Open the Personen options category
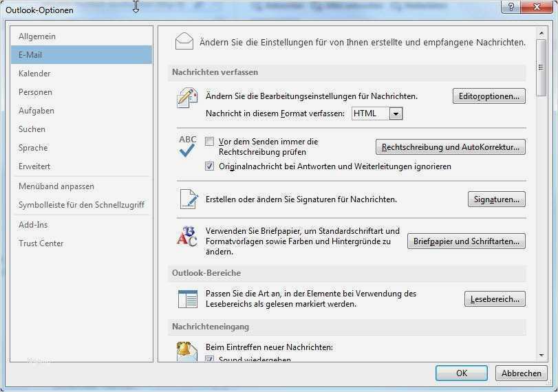Image resolution: width=558 pixels, height=392 pixels. (x=81, y=91)
